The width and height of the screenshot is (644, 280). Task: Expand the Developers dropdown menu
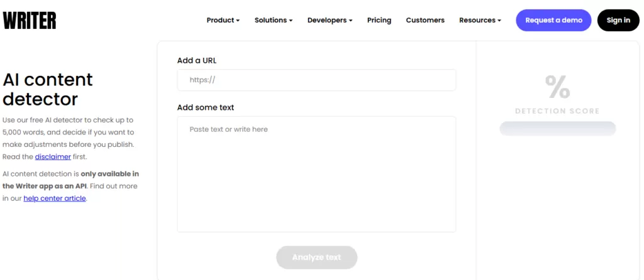[x=330, y=20]
